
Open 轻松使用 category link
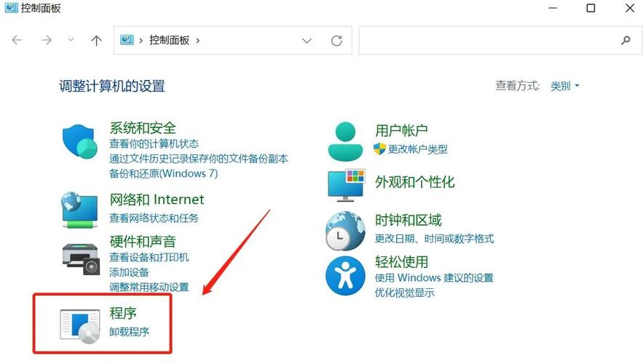(x=401, y=261)
